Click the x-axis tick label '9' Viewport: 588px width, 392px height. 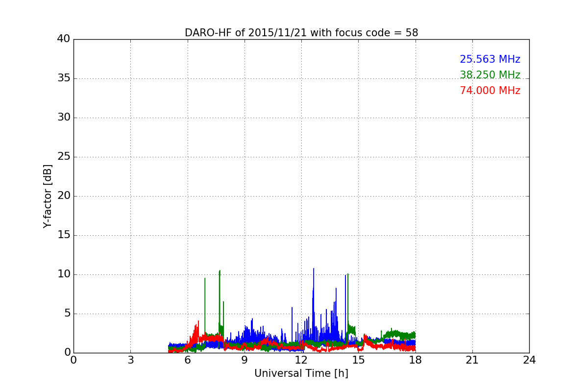(x=245, y=360)
